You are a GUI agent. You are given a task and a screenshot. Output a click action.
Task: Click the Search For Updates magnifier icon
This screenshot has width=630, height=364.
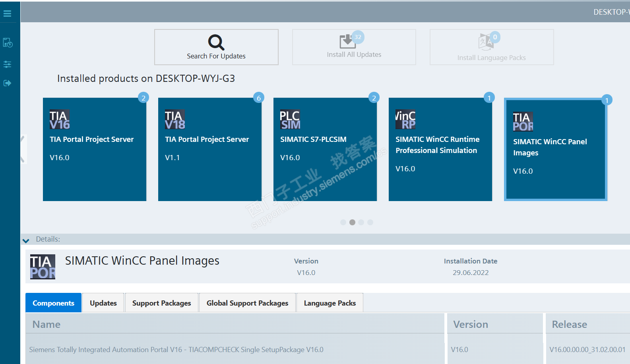coord(216,42)
